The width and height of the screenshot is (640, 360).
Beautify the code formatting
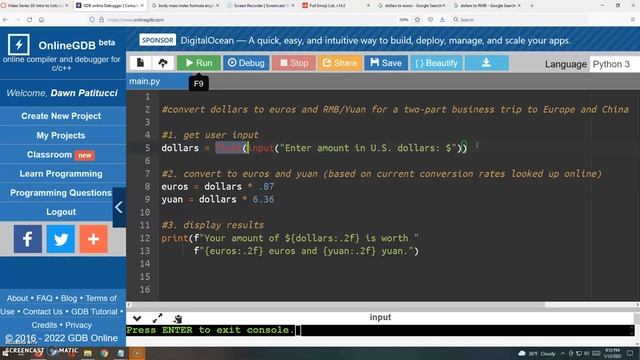tap(436, 63)
